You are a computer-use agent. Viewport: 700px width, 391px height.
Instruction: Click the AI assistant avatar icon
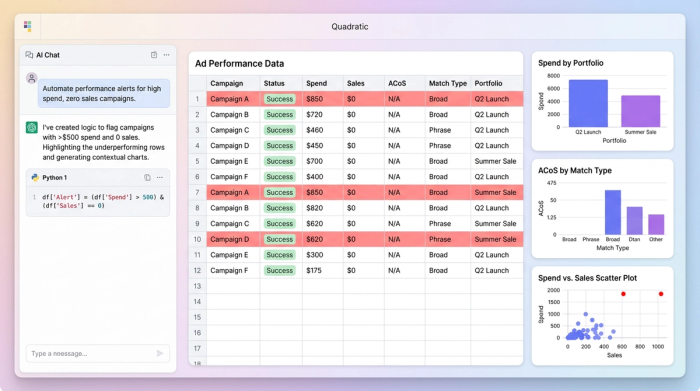[x=32, y=128]
